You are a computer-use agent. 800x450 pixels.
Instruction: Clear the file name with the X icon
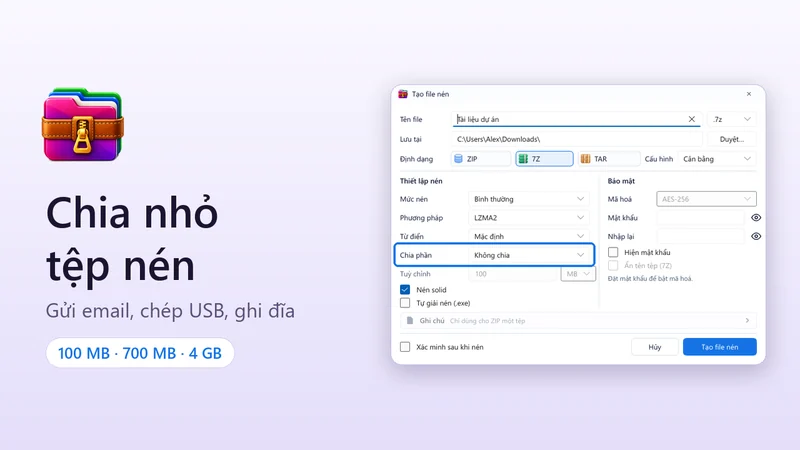click(691, 119)
